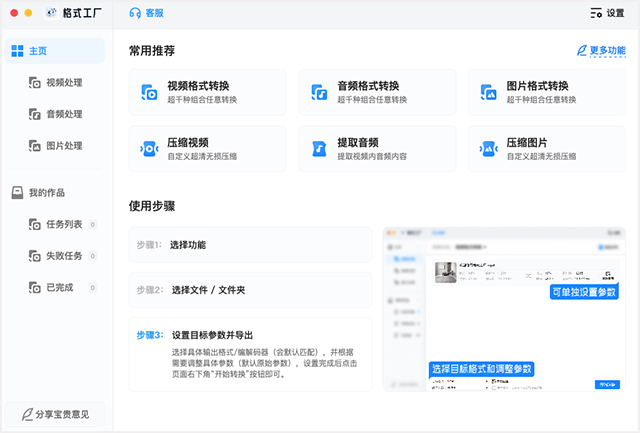The width and height of the screenshot is (640, 433).
Task: Click the 视频处理 sidebar icon
Action: point(35,82)
